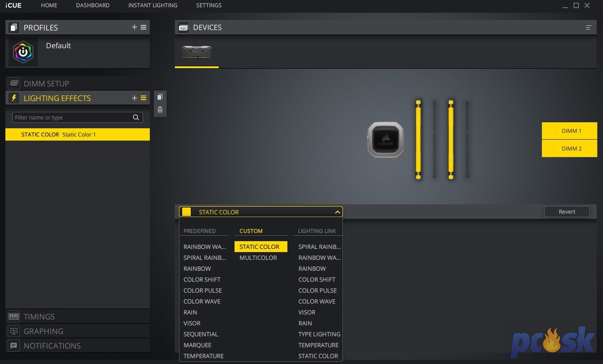The image size is (603, 364).
Task: Click the Profiles panel header icon
Action: [x=13, y=27]
